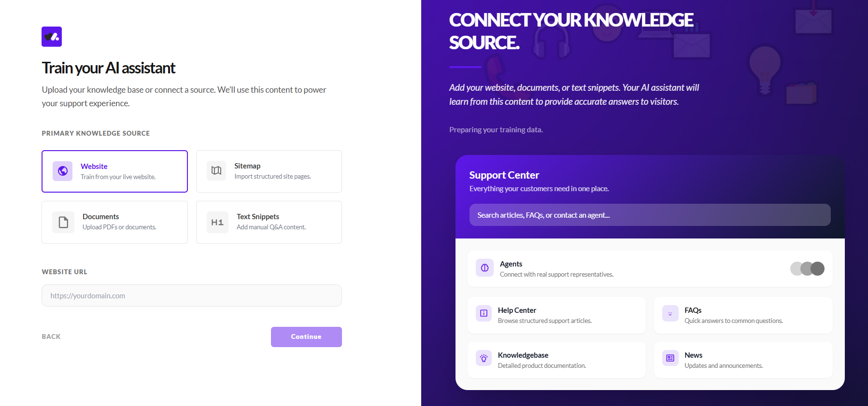
Task: Click the Agents avatar circles
Action: [x=807, y=268]
